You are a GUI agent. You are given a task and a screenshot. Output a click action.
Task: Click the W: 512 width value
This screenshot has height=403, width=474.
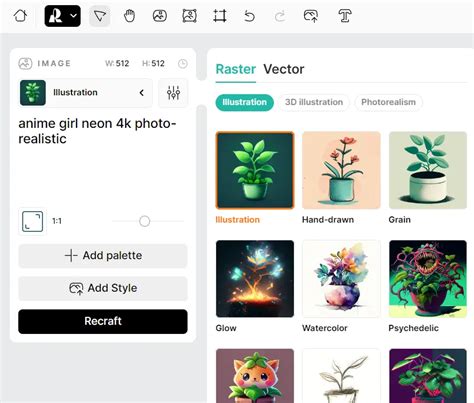point(117,64)
